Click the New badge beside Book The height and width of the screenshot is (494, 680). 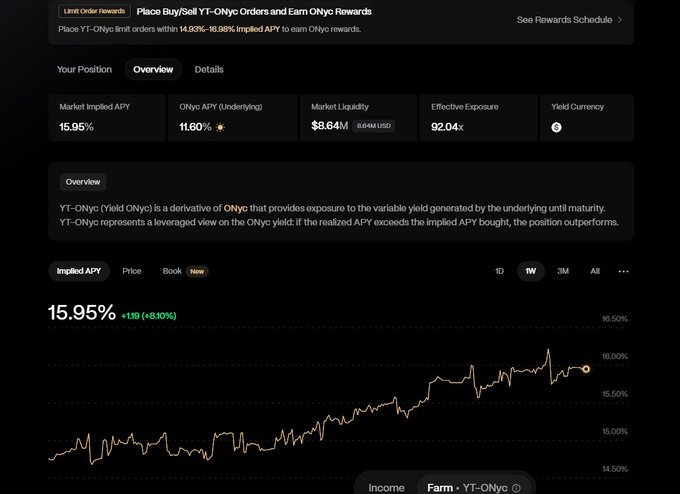point(197,272)
